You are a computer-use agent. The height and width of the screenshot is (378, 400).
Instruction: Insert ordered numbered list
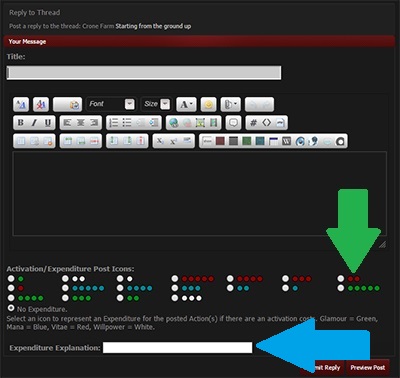[x=114, y=123]
